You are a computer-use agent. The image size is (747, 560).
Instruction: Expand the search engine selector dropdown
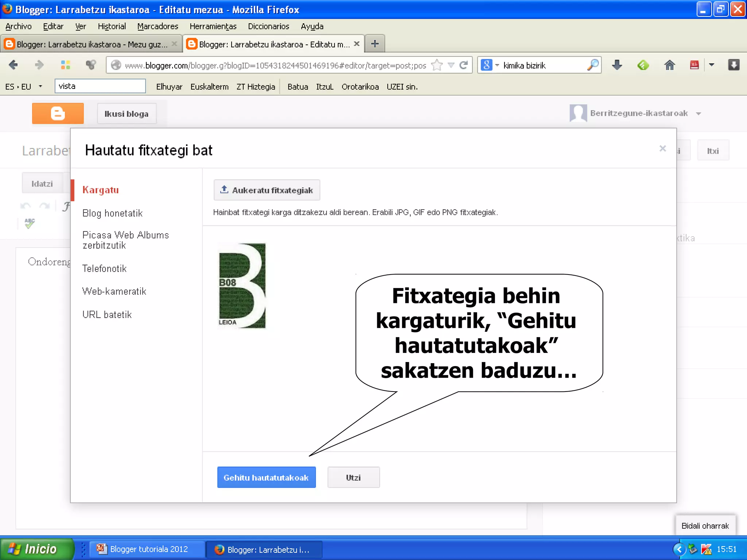[x=497, y=65]
